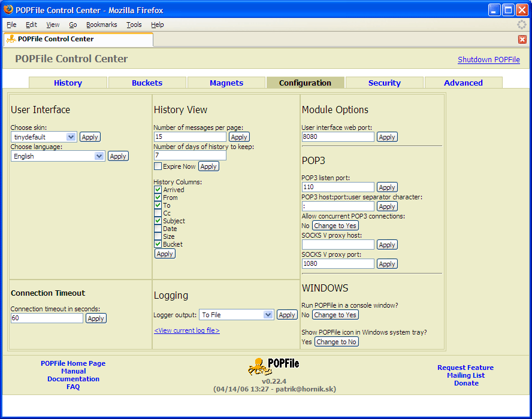The height and width of the screenshot is (419, 532).
Task: Uncheck the Bucket history column
Action: point(158,244)
